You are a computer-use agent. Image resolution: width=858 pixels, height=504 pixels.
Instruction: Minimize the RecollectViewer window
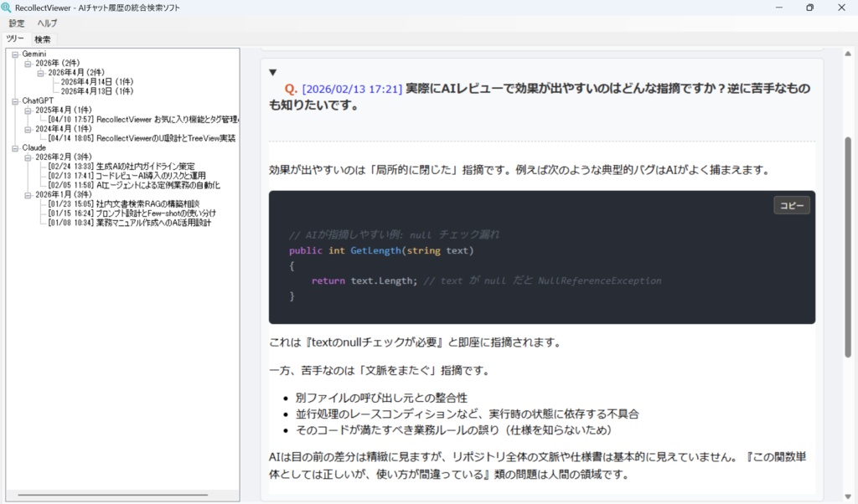point(778,8)
